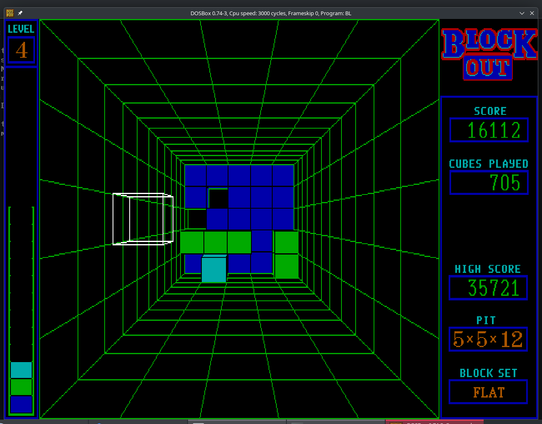Click the green swatch in depth gauge
542x424 pixels.
click(21, 387)
